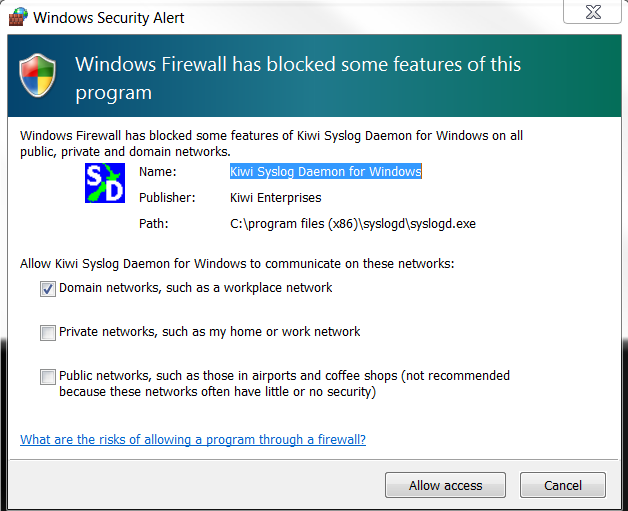Click the Windows Security Alert title text
Screen dimensions: 628x511
click(109, 17)
